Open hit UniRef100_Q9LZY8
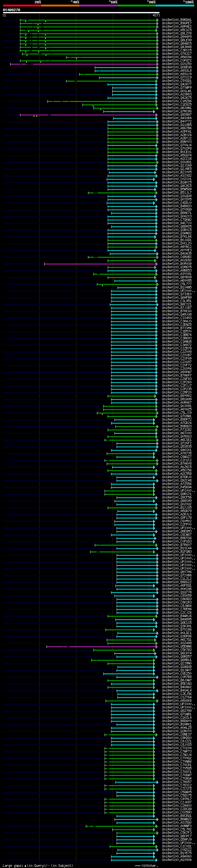The image size is (197, 868). tap(176, 33)
